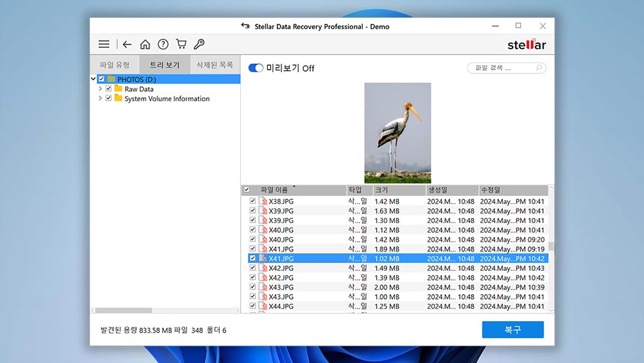
Task: Click the file list vertical scrollbar thumb
Action: 551,246
